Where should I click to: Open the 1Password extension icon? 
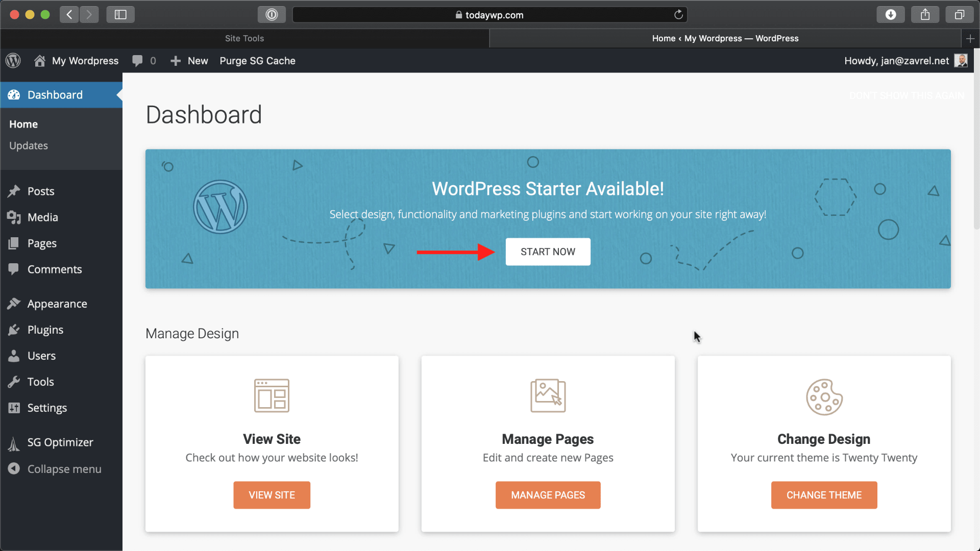coord(272,15)
